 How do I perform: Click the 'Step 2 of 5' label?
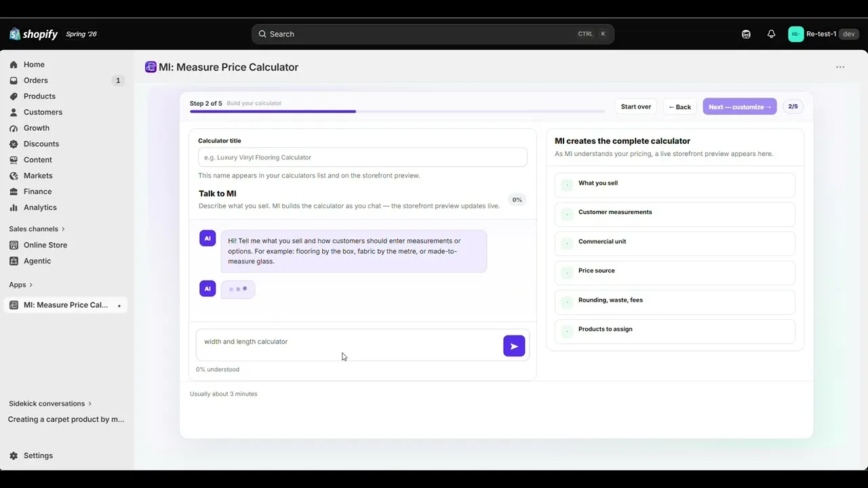pos(206,104)
